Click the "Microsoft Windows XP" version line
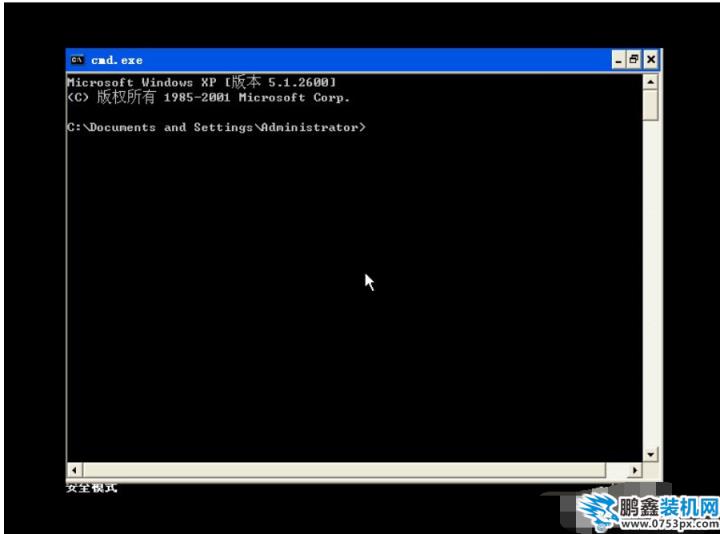This screenshot has height=534, width=720. tap(202, 82)
